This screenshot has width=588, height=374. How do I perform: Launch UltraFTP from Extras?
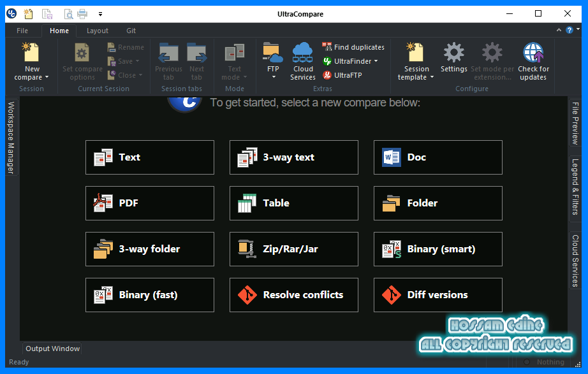[342, 75]
